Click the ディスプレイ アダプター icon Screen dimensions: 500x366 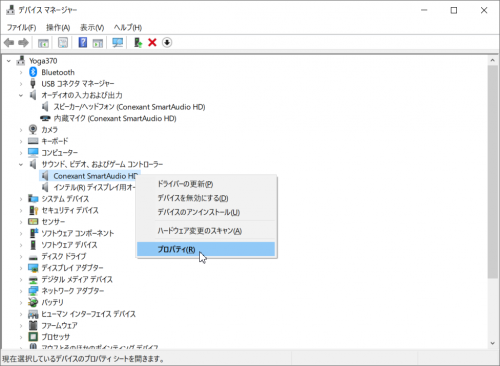pyautogui.click(x=33, y=268)
